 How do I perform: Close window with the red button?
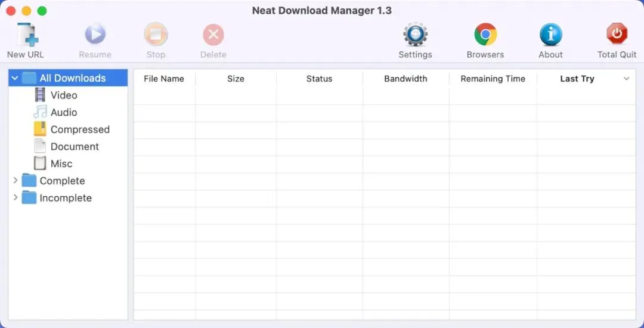[x=11, y=11]
